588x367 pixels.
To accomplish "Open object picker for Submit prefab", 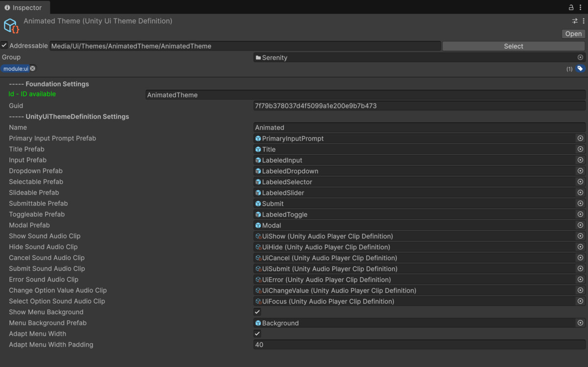I will (x=581, y=203).
